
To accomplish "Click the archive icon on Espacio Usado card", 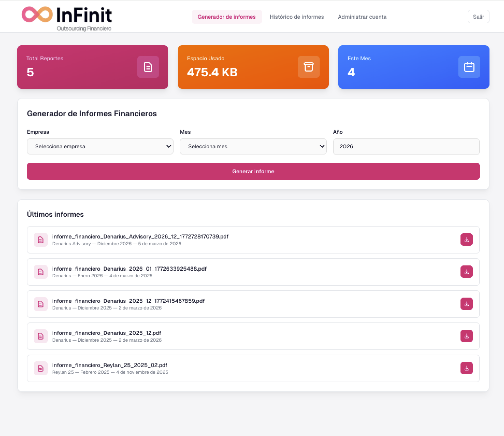I will 308,67.
